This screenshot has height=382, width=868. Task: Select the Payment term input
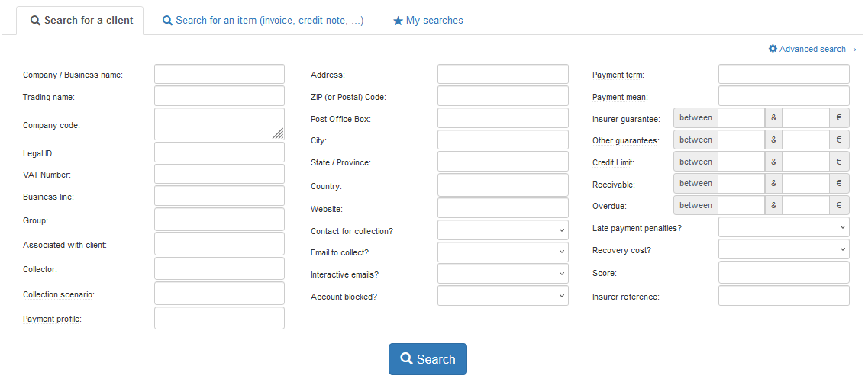[783, 75]
